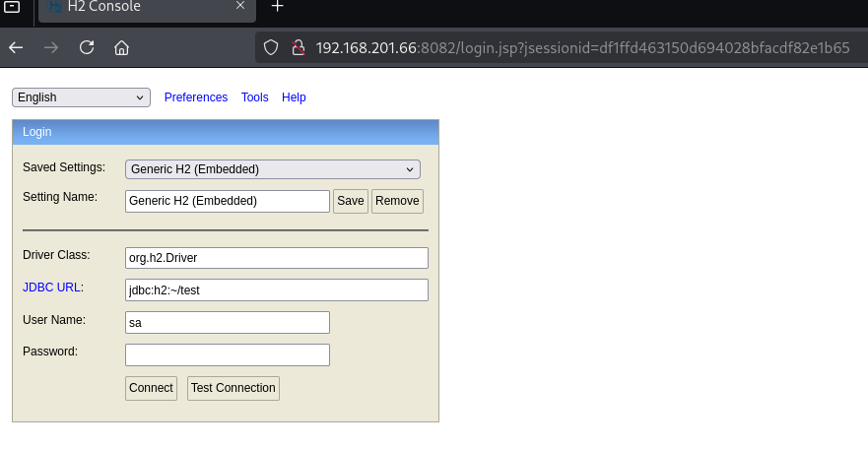
Task: Click the JDBC URL help link
Action: (x=52, y=288)
